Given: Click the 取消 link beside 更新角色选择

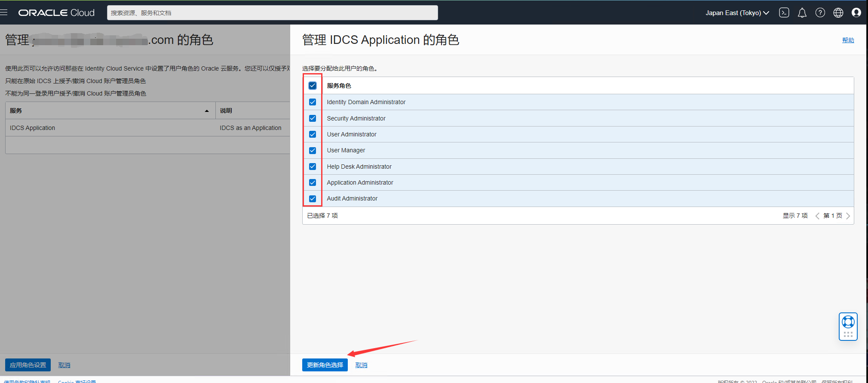Looking at the screenshot, I should click(361, 365).
